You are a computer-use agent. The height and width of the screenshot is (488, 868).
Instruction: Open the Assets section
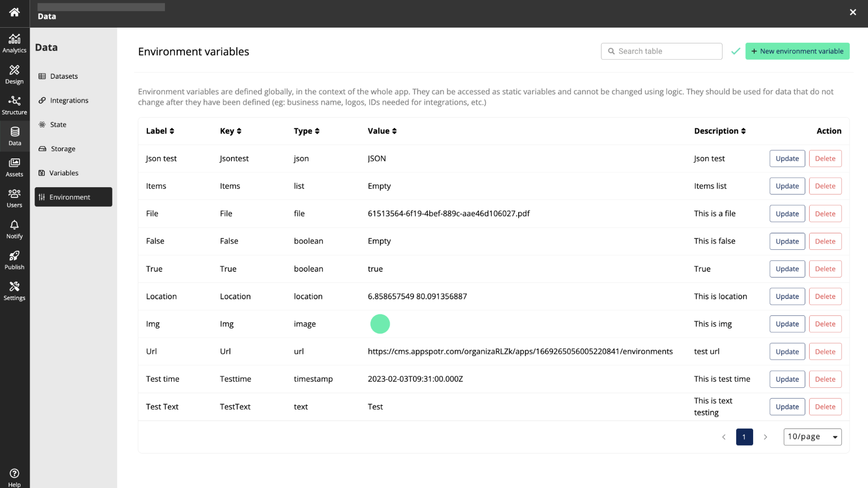[x=15, y=167]
